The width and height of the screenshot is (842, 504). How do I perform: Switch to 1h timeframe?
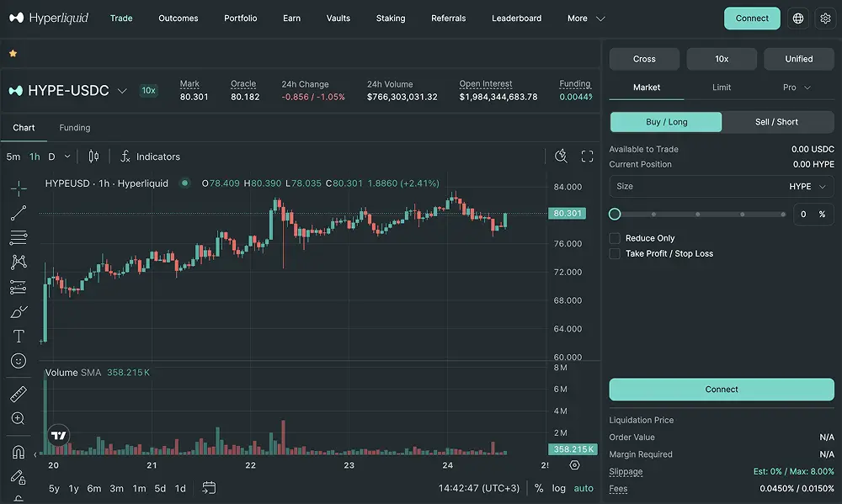35,157
